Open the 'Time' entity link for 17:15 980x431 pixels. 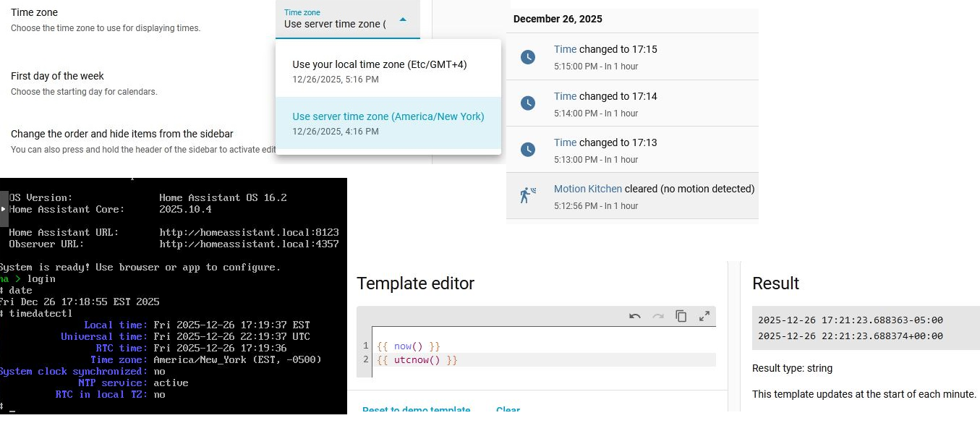[x=565, y=49]
